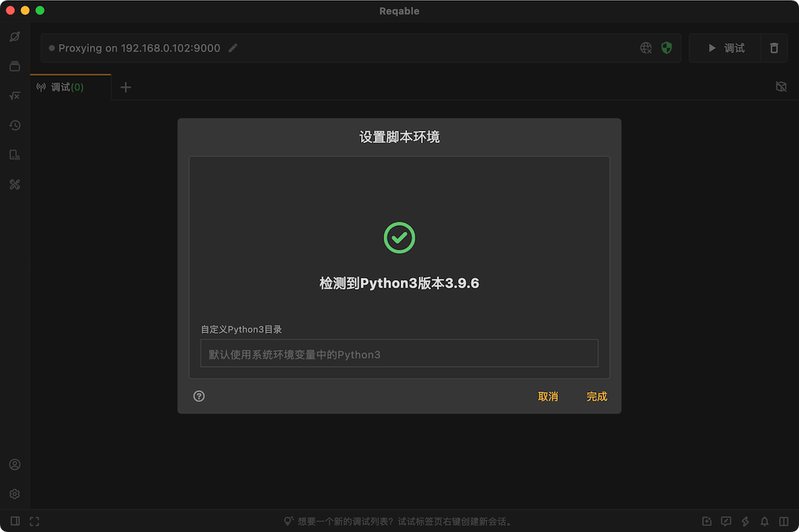Open the history clock icon in the sidebar
Viewport: 799px width, 532px height.
click(x=14, y=125)
